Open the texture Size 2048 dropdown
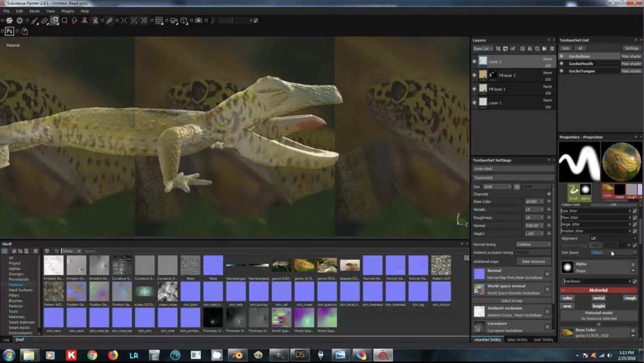 click(497, 186)
